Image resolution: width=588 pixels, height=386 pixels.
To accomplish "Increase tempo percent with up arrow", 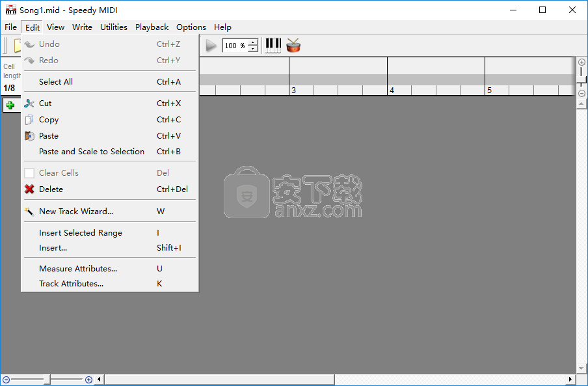I will tap(253, 42).
